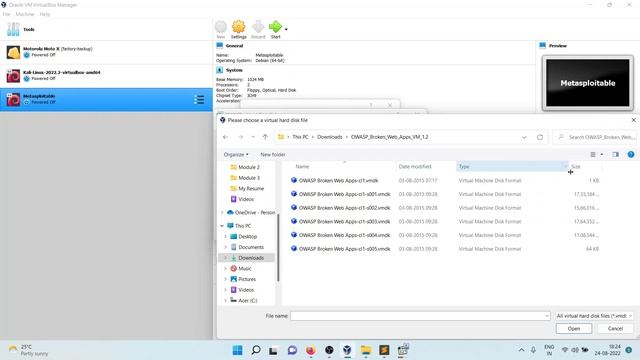The image size is (640, 360).
Task: Open recent locations dropdown arrow
Action: (x=253, y=137)
